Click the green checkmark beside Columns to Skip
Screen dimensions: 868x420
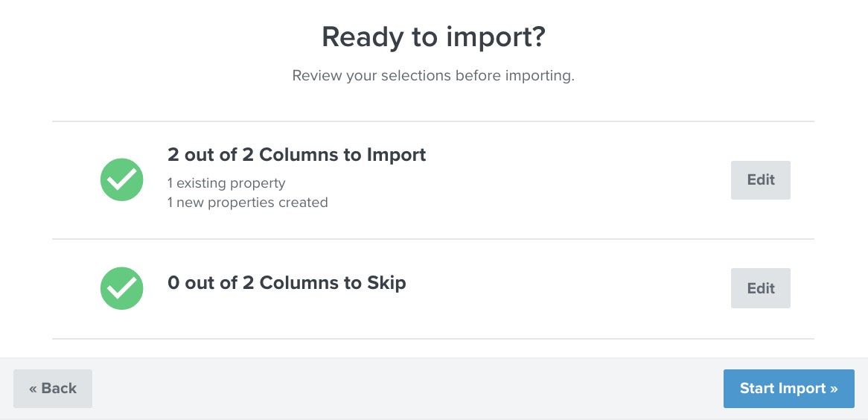coord(122,288)
